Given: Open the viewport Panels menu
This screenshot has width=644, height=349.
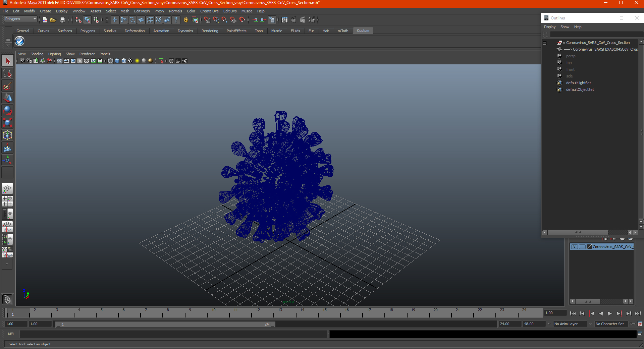Looking at the screenshot, I should 105,54.
